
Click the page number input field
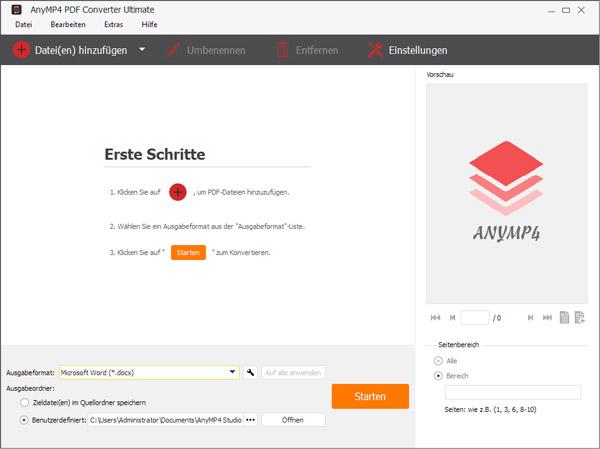tap(475, 318)
